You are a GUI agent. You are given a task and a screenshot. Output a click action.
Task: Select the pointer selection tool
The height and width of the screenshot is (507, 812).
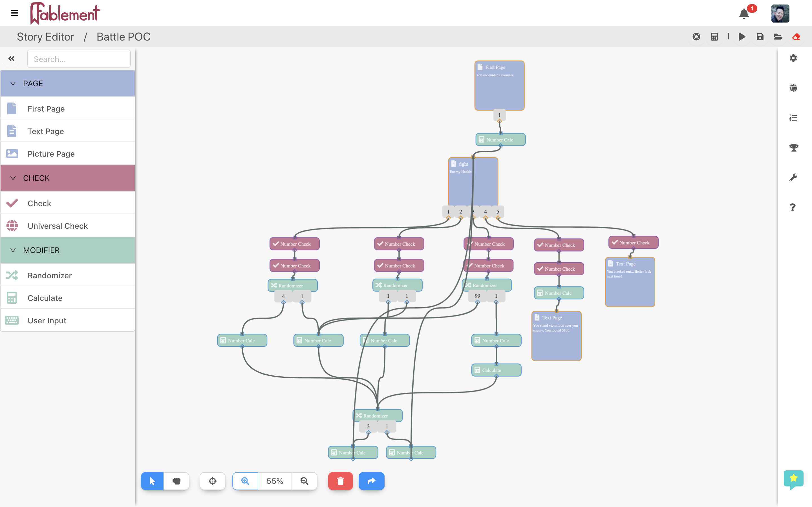coord(152,481)
